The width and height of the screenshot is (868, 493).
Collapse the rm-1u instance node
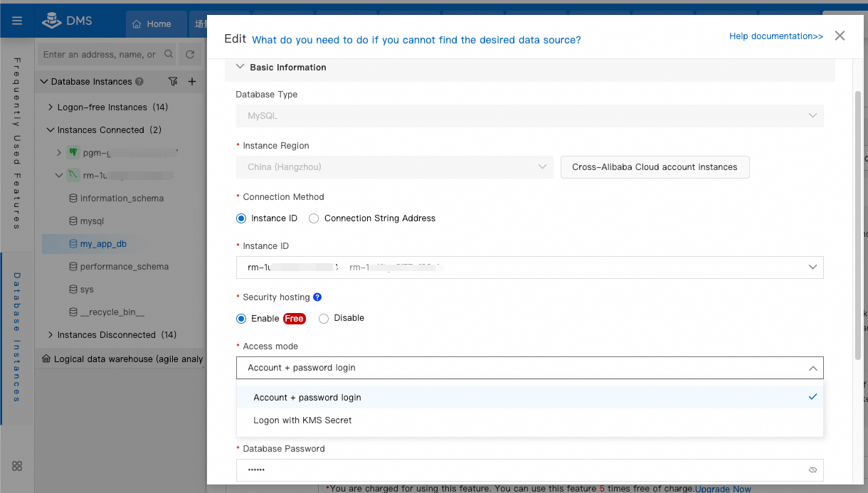point(59,175)
